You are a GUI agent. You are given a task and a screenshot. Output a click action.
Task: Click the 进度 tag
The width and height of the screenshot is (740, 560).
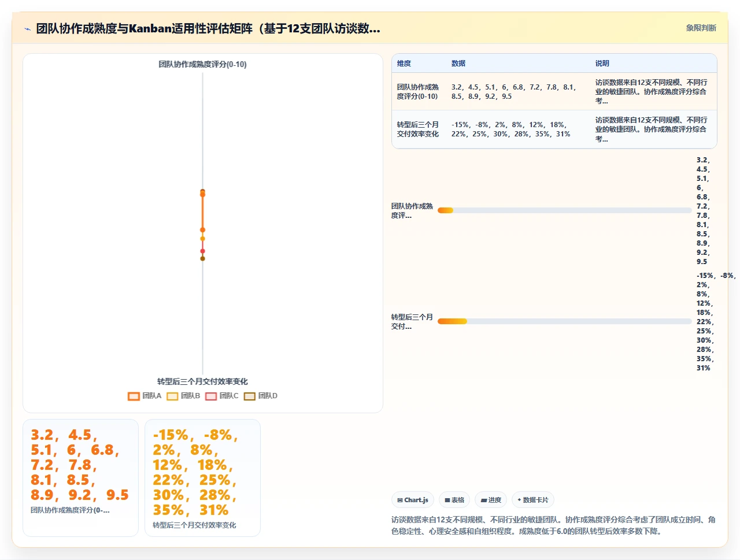pos(491,500)
